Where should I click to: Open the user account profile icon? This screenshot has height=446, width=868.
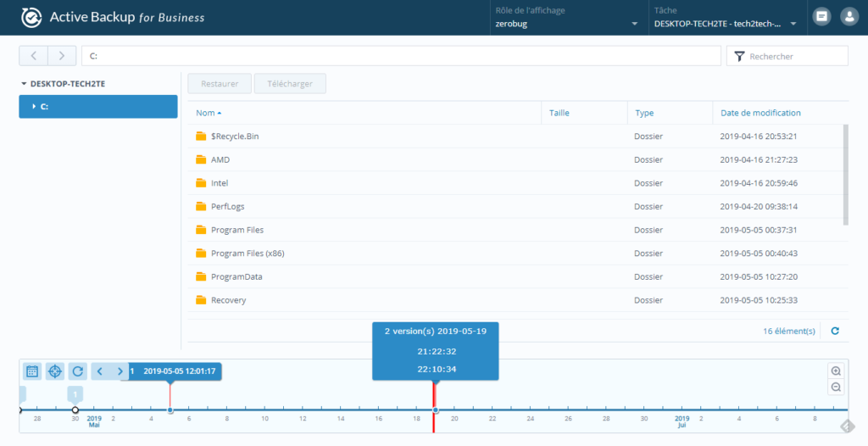tap(849, 17)
